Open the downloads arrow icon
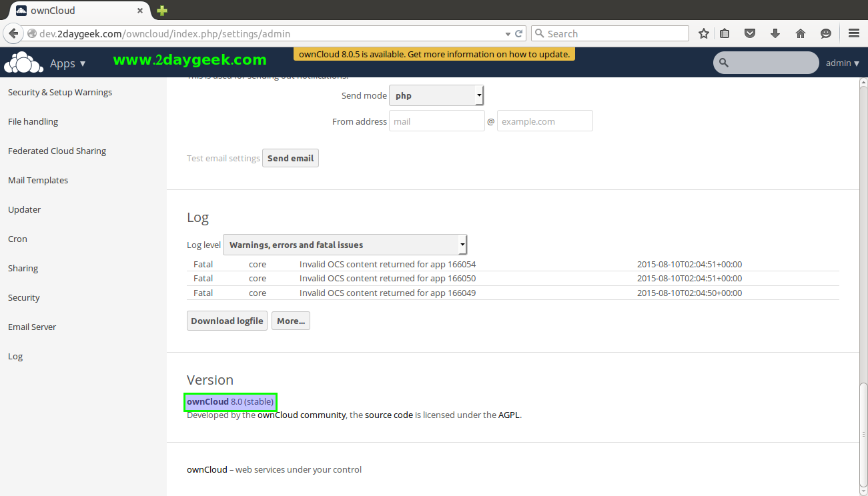The image size is (868, 496). tap(775, 33)
